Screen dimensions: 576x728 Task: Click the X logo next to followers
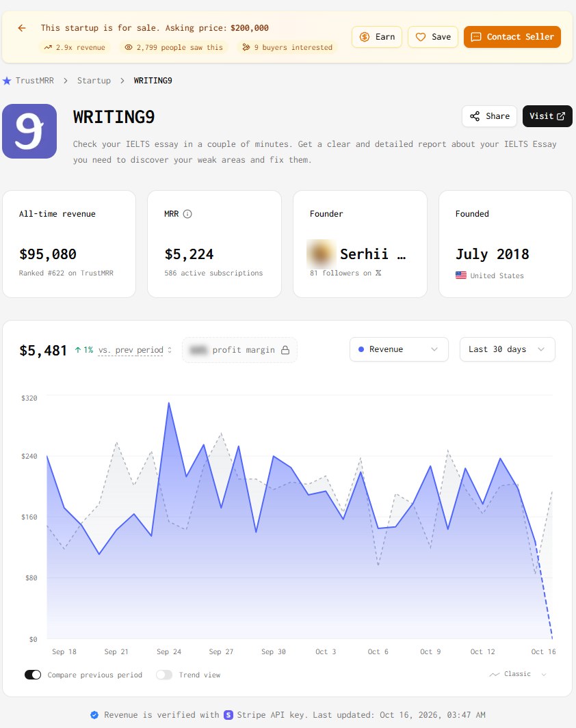[x=378, y=273]
